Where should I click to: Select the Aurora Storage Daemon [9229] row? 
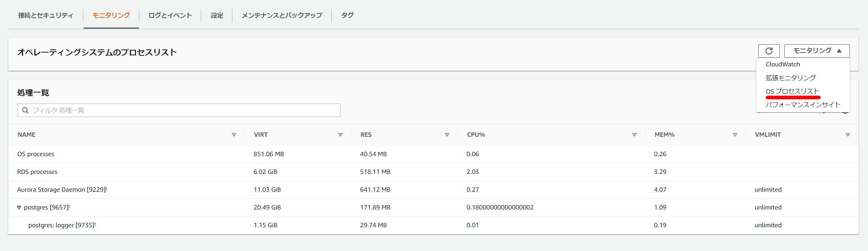62,190
